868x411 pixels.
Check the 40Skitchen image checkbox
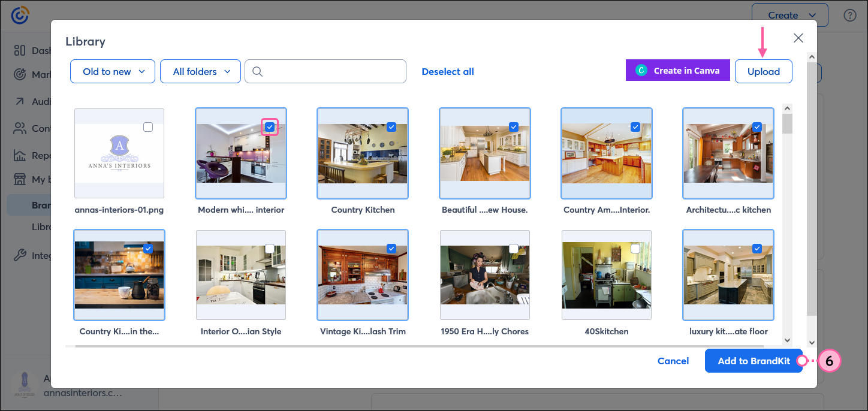(635, 249)
